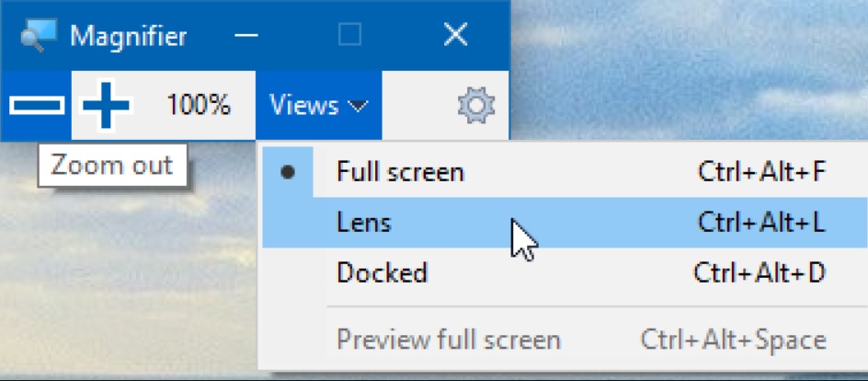Click the Zoom out minus button
This screenshot has width=868, height=381.
tap(37, 105)
